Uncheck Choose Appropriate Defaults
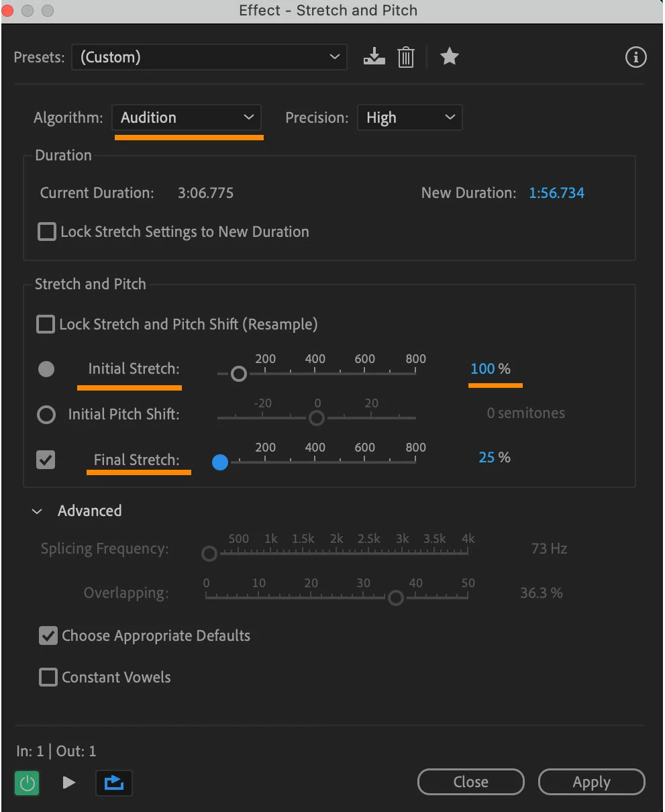This screenshot has width=665, height=812. pyautogui.click(x=48, y=636)
